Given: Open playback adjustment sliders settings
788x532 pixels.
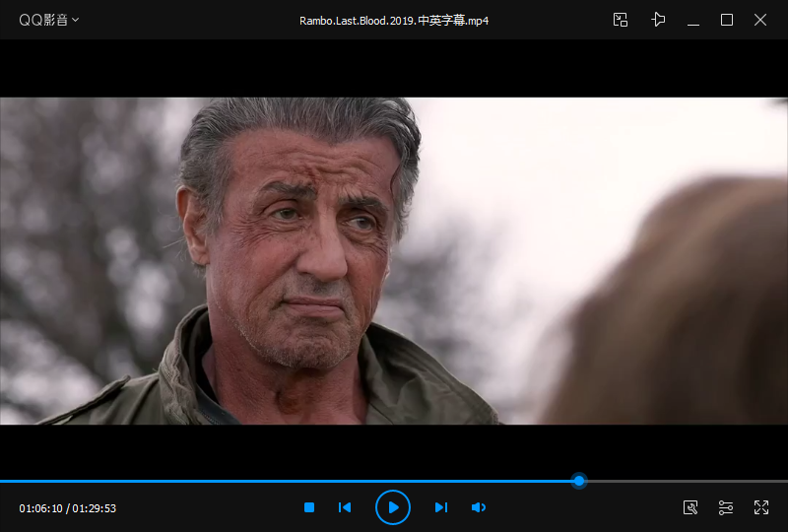Looking at the screenshot, I should click(x=726, y=507).
